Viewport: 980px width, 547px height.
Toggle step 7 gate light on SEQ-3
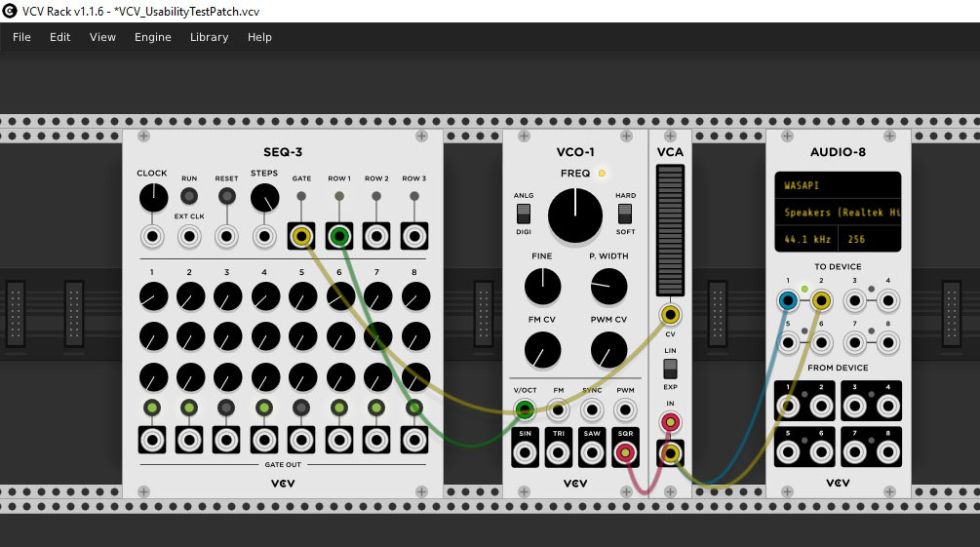376,408
